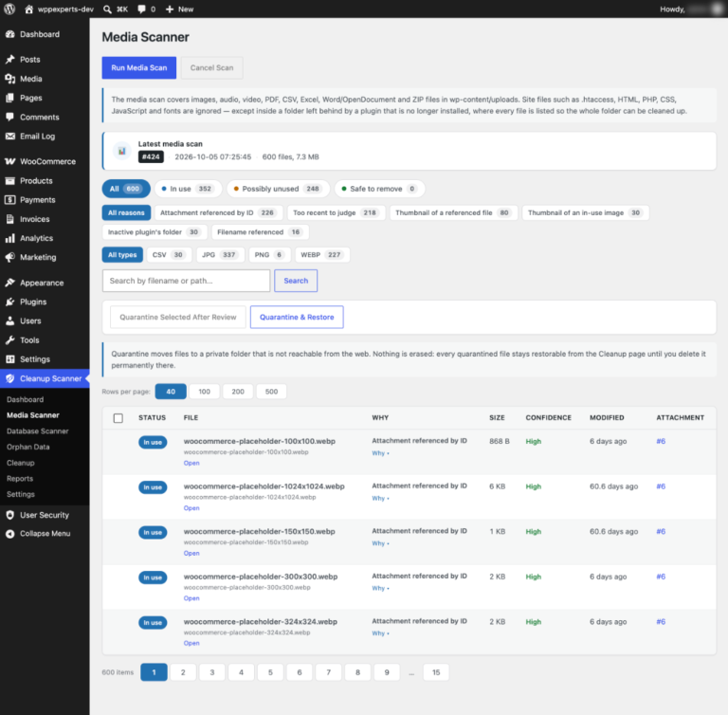
Task: Select the All 600 status filter
Action: coord(126,189)
